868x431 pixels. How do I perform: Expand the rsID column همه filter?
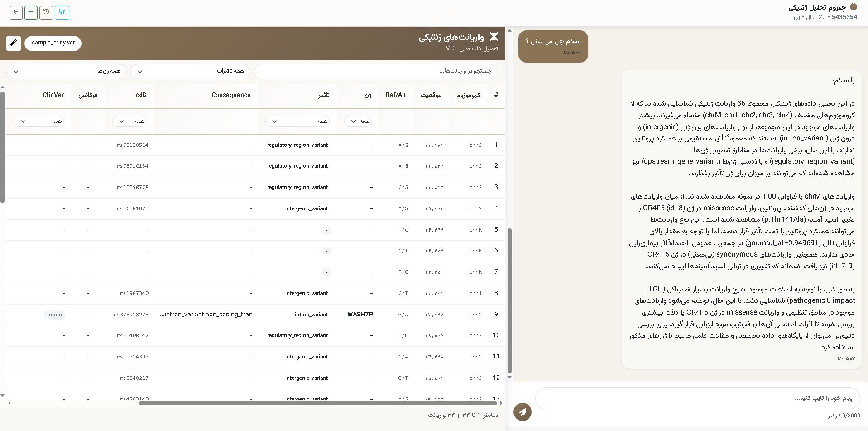coord(130,121)
